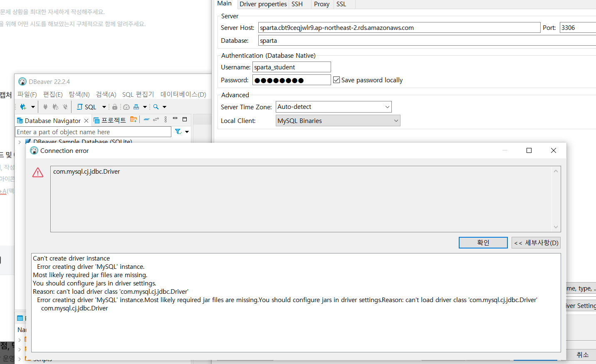Open the SQL 편집기 menu
The image size is (596, 364).
tap(138, 94)
